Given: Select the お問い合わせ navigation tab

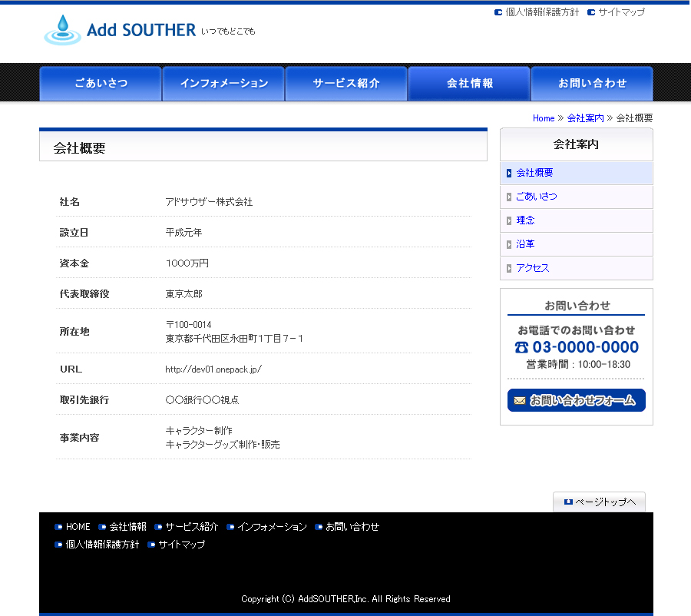Looking at the screenshot, I should point(592,84).
